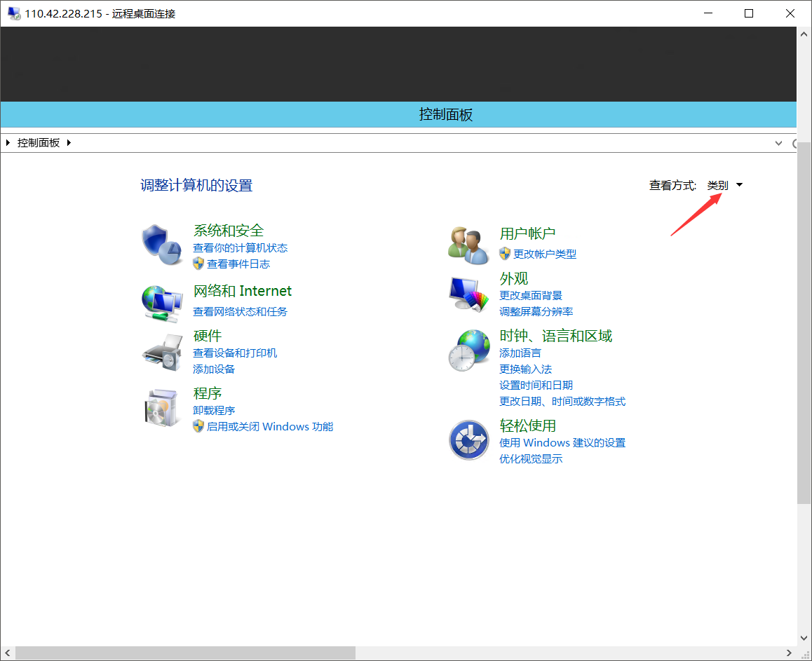Viewport: 812px width, 661px height.
Task: Open the System and Security shield icon
Action: pos(162,245)
